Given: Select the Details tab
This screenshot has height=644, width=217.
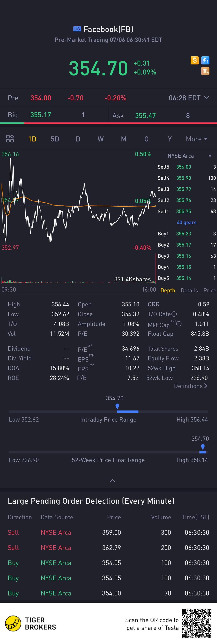Looking at the screenshot, I should tap(189, 290).
